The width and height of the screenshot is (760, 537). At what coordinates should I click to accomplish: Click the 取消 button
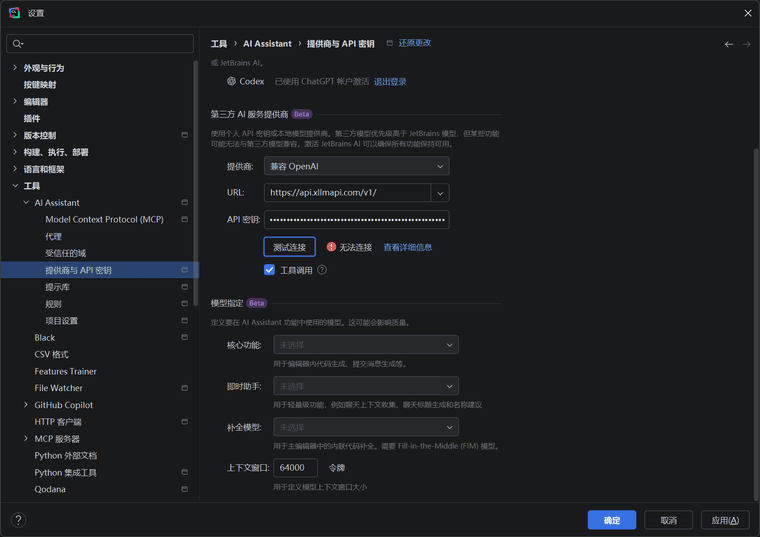coord(668,520)
